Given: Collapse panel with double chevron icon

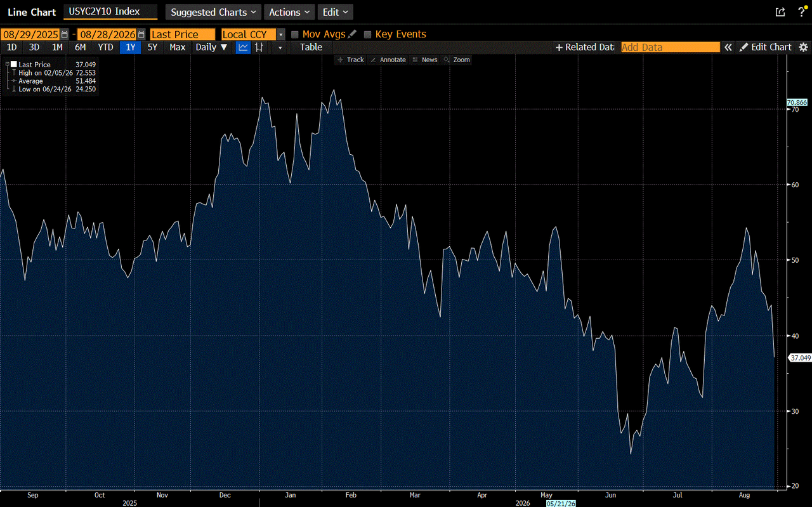Looking at the screenshot, I should coord(728,47).
